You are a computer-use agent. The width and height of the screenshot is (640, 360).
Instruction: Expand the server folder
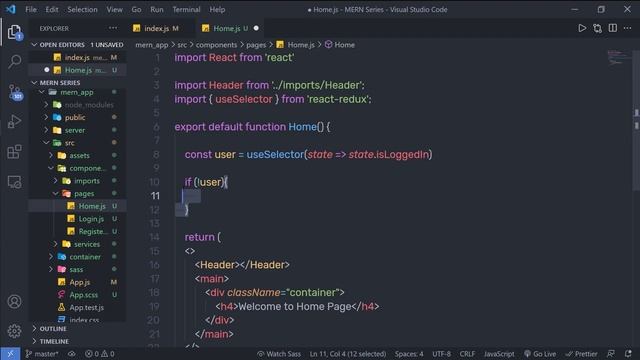(x=46, y=130)
